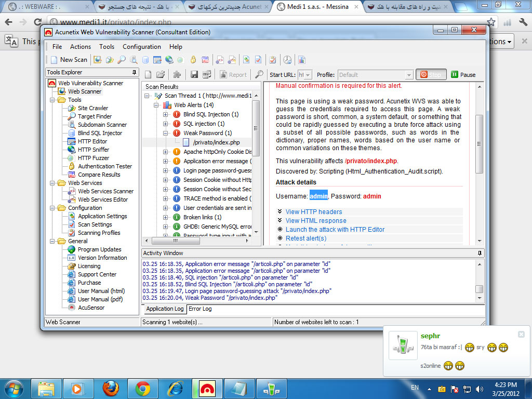The image size is (532, 399).
Task: Open Compare Results toolbar icon
Action: click(x=205, y=60)
